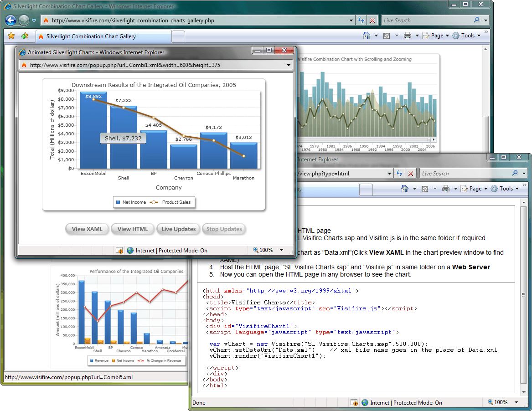532x411 pixels.
Task: Click Add to Favorites star-plus icon
Action: [25, 36]
